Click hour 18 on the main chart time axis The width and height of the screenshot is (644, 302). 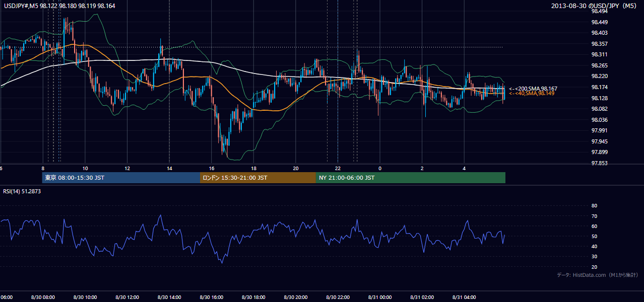pyautogui.click(x=253, y=168)
